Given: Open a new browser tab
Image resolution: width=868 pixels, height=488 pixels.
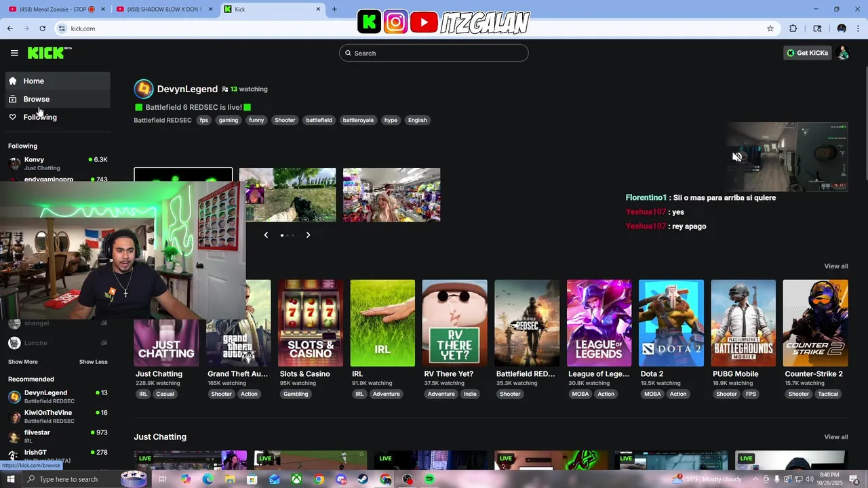Looking at the screenshot, I should 334,9.
